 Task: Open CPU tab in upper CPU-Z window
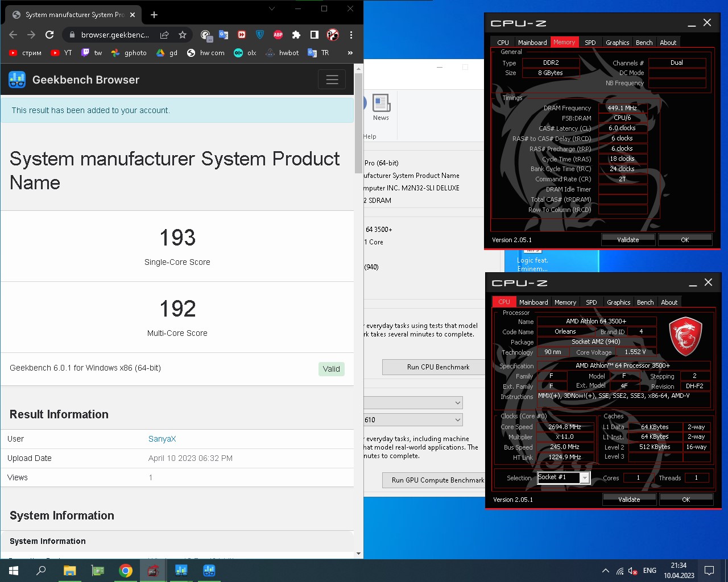503,43
